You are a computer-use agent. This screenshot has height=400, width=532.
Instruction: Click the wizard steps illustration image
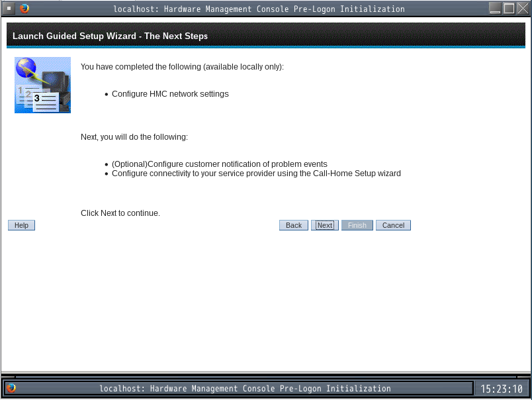42,85
